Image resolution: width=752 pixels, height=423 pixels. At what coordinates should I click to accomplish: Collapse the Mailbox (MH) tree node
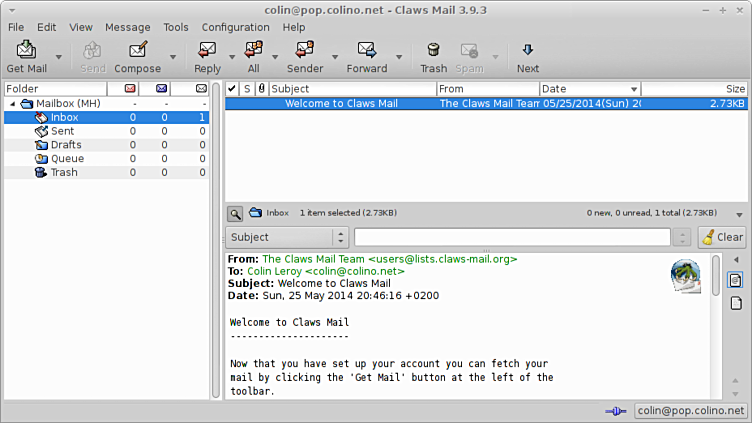[x=12, y=104]
